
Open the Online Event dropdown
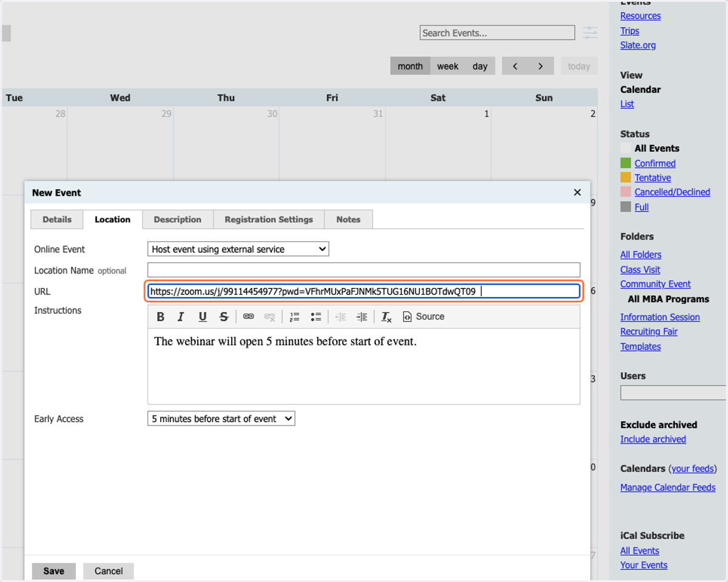[x=238, y=249]
